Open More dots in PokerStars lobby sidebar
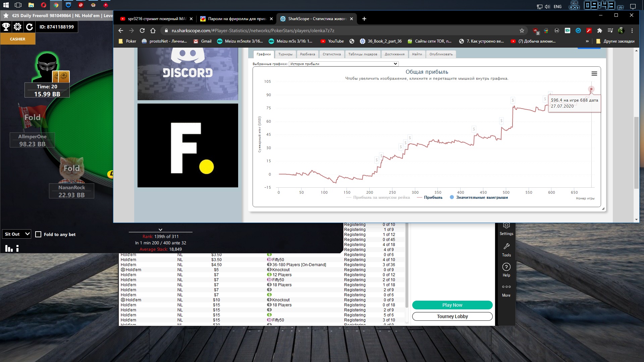Screen dimensions: 644x362 (506, 290)
